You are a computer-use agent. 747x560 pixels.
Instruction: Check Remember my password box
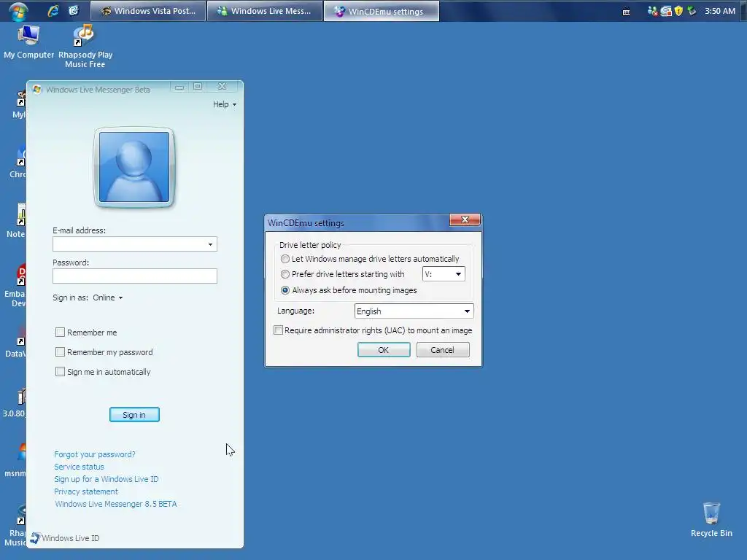(60, 352)
